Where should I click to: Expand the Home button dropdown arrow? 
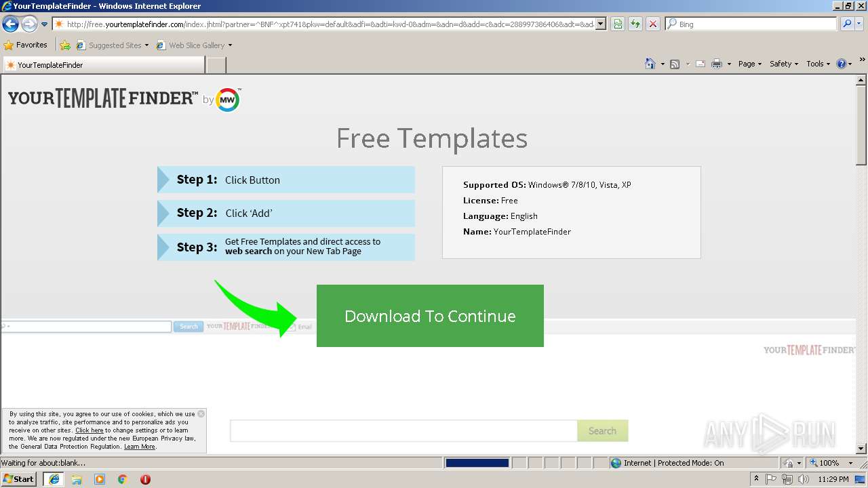663,64
